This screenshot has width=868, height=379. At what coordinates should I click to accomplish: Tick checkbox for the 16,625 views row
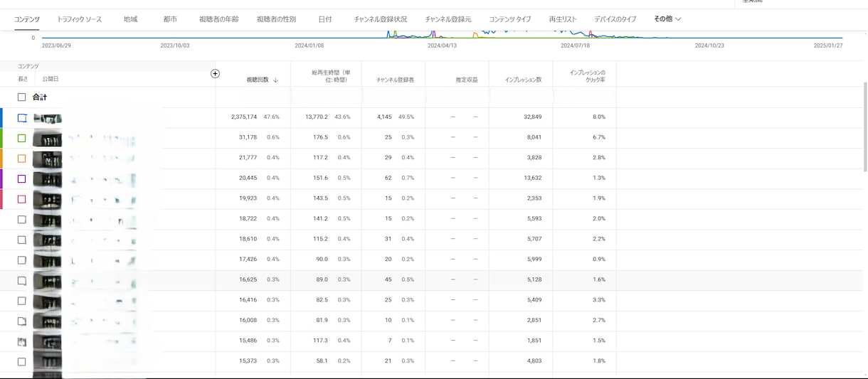coord(21,280)
